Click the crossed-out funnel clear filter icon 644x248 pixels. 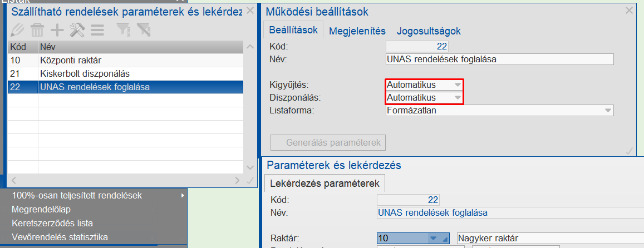143,30
